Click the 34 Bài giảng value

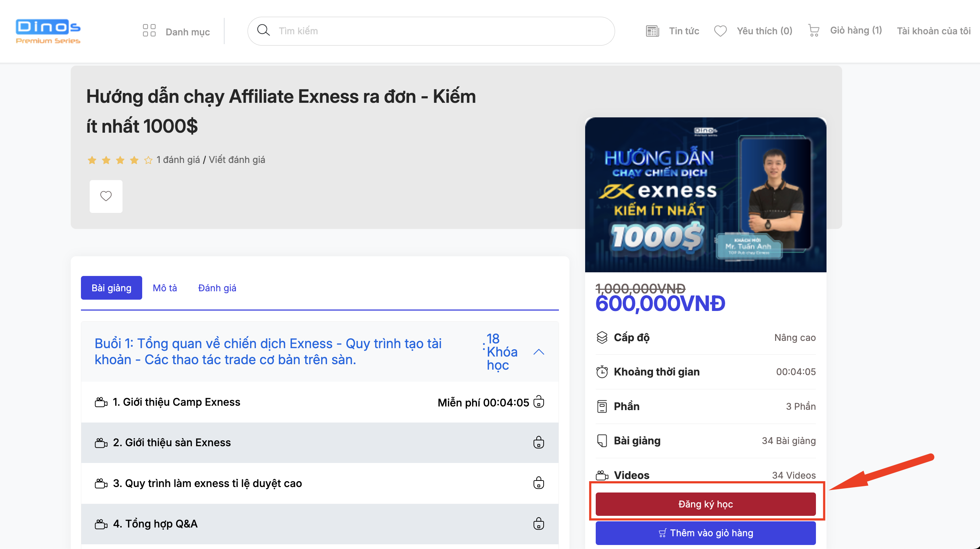coord(789,441)
